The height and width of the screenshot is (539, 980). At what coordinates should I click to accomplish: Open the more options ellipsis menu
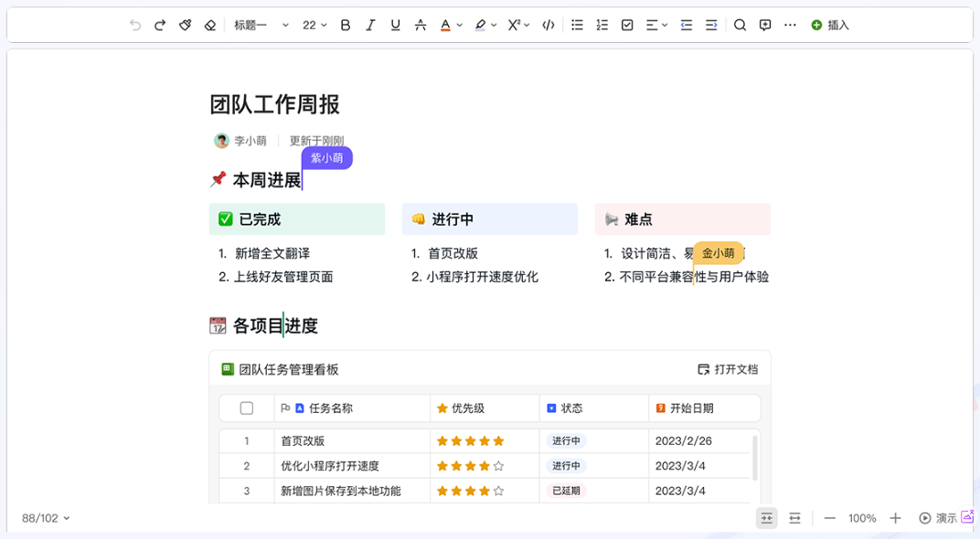[x=790, y=26]
